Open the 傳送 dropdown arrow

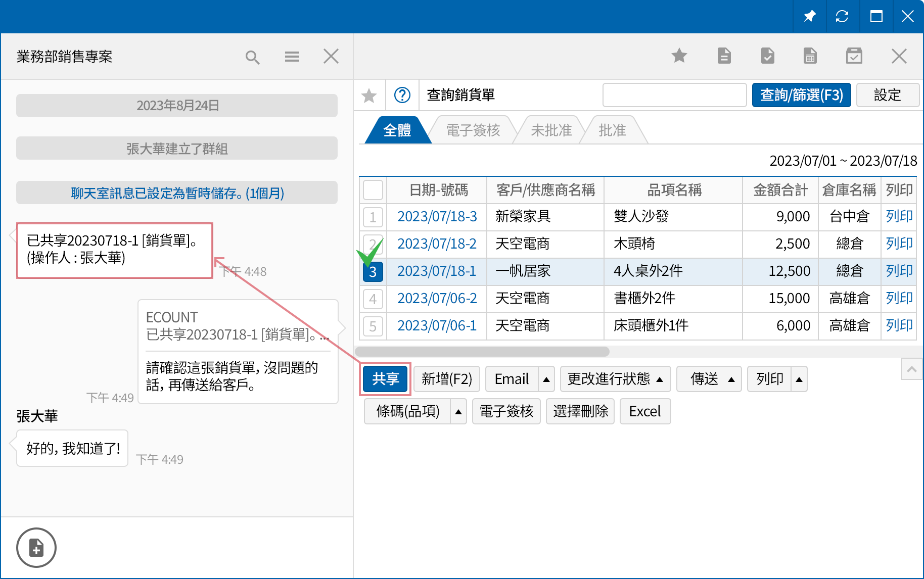pyautogui.click(x=731, y=379)
